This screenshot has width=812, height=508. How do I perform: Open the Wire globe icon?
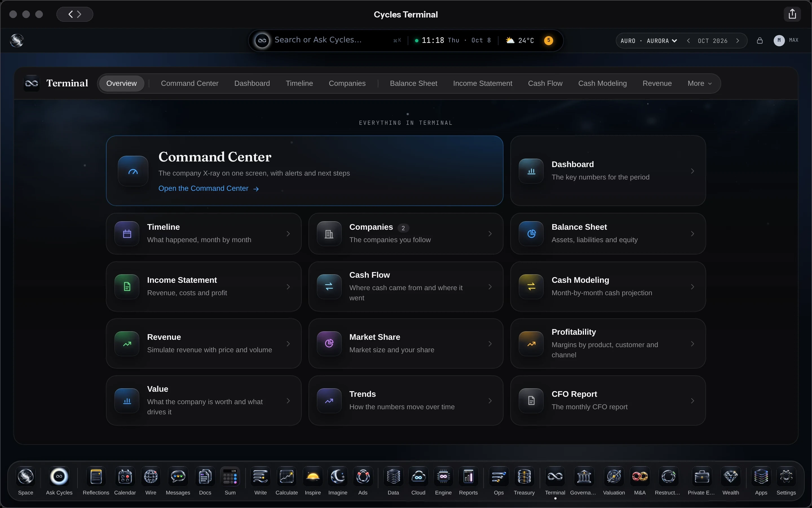pyautogui.click(x=151, y=476)
